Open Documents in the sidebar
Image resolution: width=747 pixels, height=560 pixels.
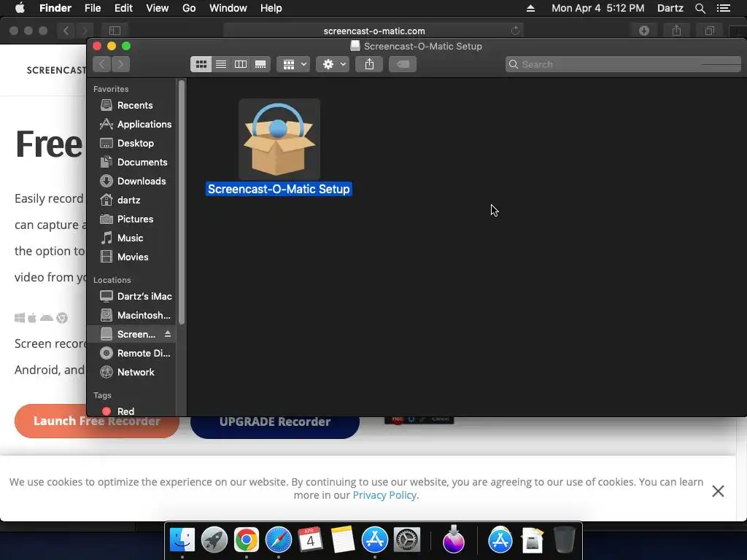131,163
